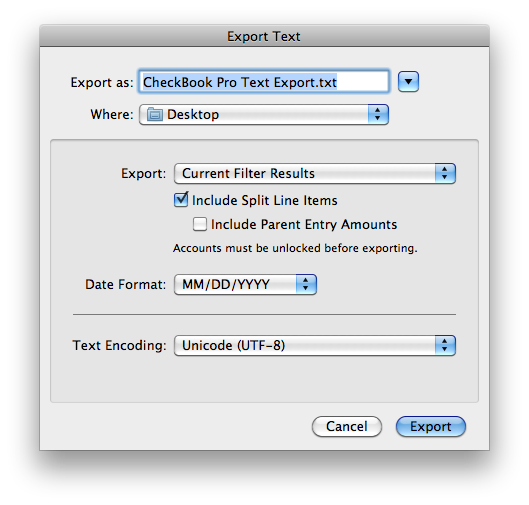
Task: Click the Date Format popup arrows
Action: point(306,284)
